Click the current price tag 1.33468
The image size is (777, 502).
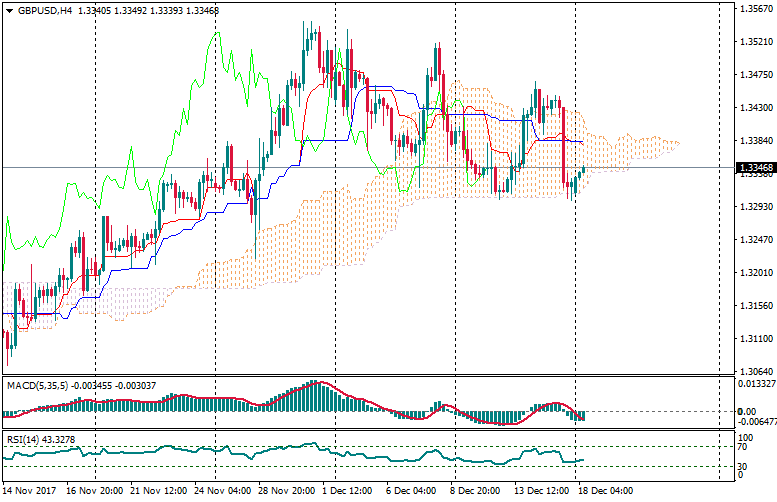click(755, 168)
